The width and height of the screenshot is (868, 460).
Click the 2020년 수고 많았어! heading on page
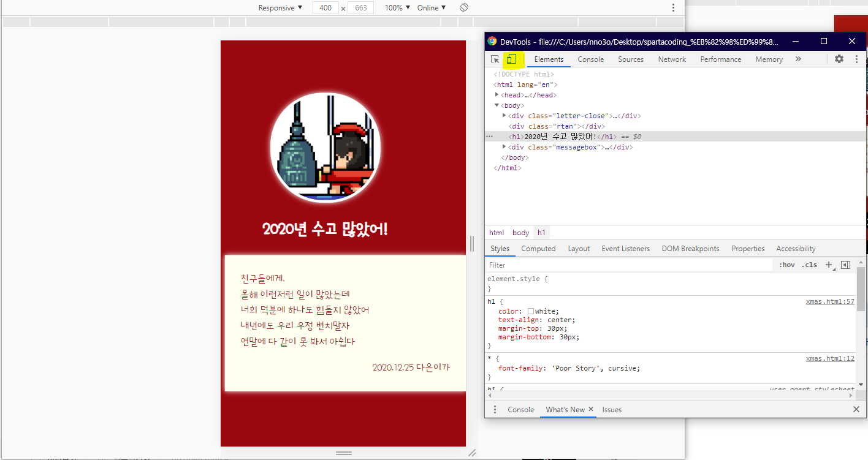coord(325,230)
